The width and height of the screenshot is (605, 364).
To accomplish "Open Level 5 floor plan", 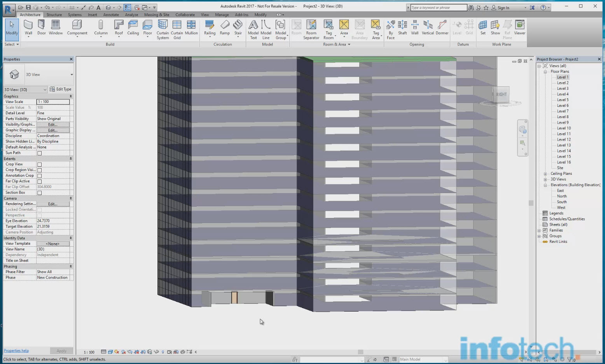I will coord(563,100).
